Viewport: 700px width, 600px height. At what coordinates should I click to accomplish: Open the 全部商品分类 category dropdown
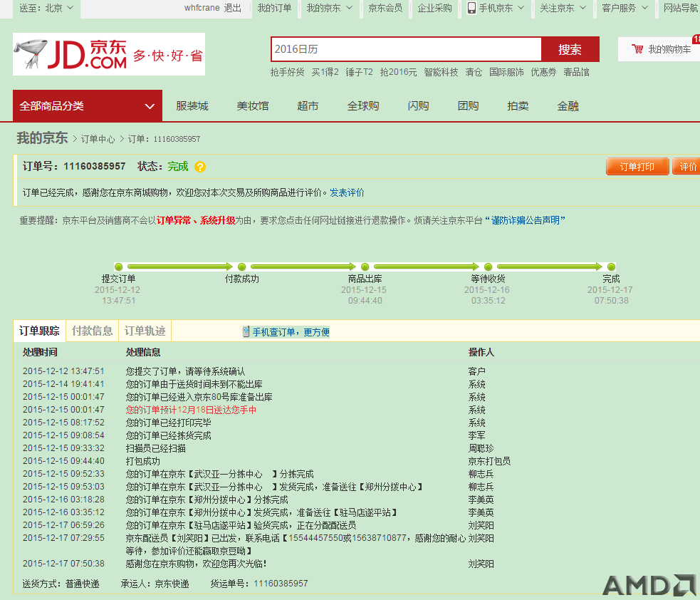pos(88,106)
